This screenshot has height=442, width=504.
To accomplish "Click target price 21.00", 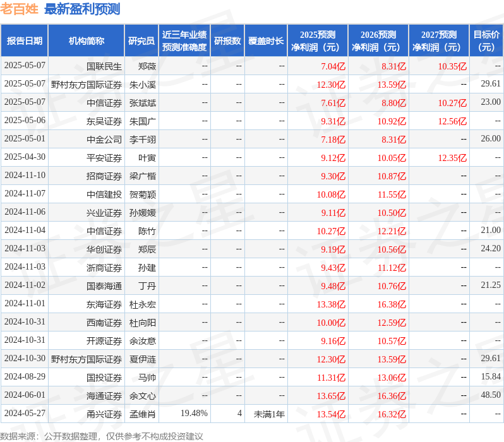I will point(491,230).
